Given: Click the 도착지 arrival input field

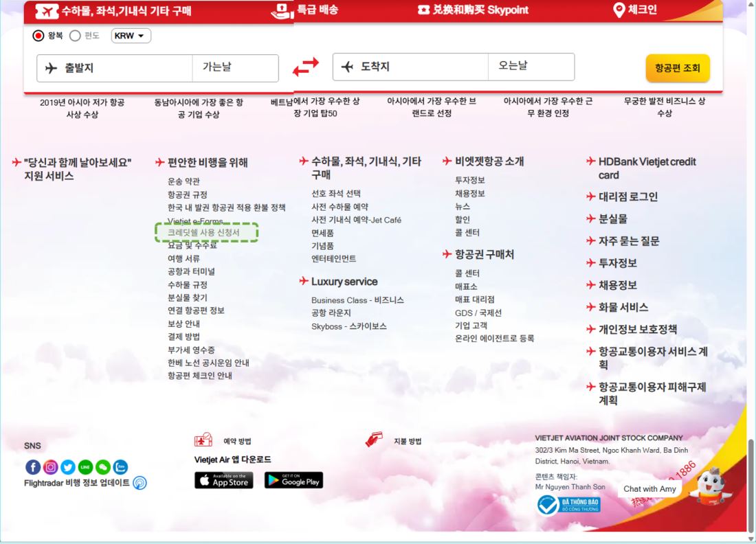Looking at the screenshot, I should click(x=411, y=67).
